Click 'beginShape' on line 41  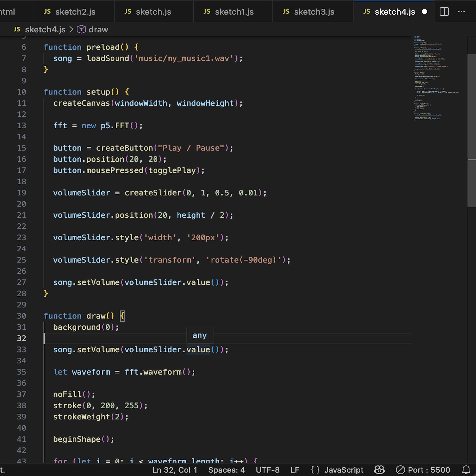coord(77,439)
